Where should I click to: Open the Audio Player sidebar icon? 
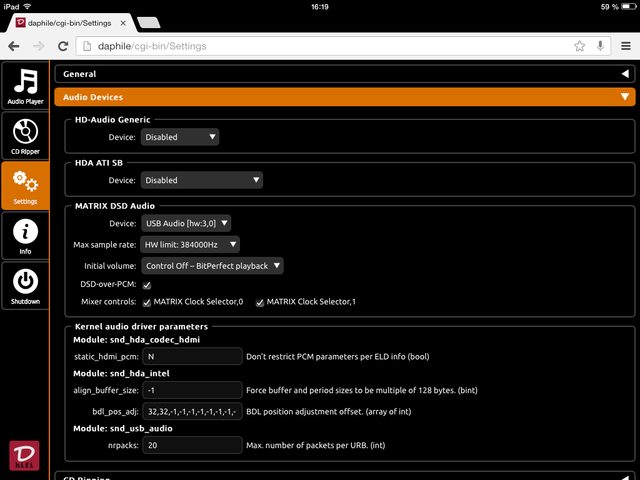point(25,85)
